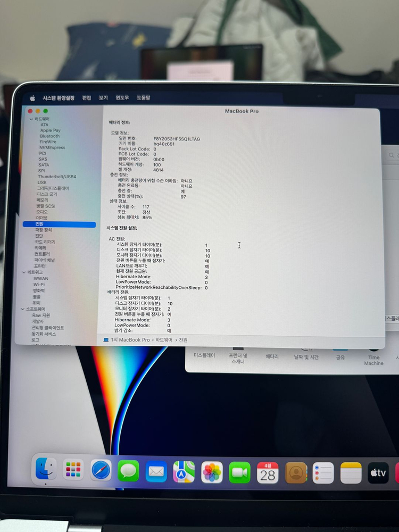Open the 윈도우 menu
399x532 pixels.
coord(122,98)
